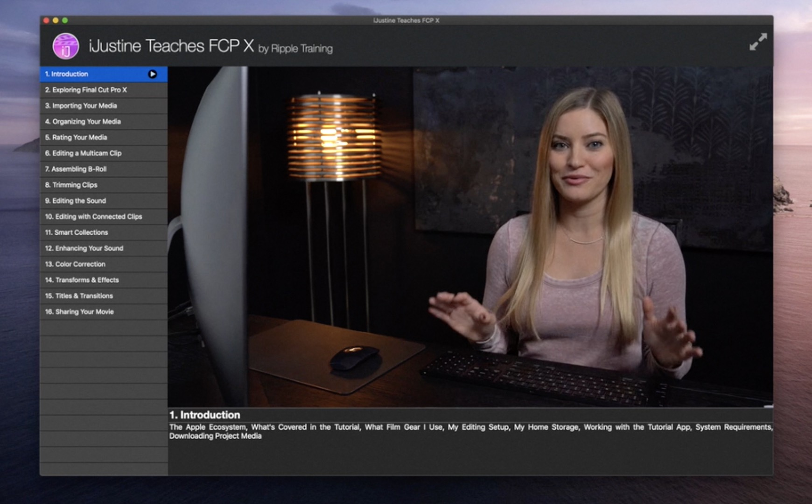This screenshot has width=812, height=504.
Task: Select chapter 1. Introduction
Action: (104, 74)
